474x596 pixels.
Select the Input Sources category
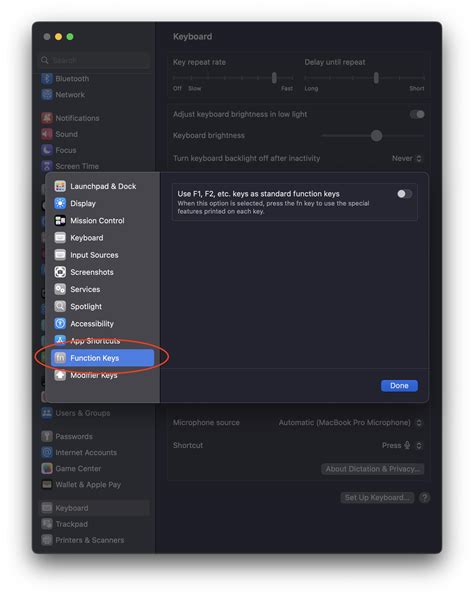[x=103, y=255]
